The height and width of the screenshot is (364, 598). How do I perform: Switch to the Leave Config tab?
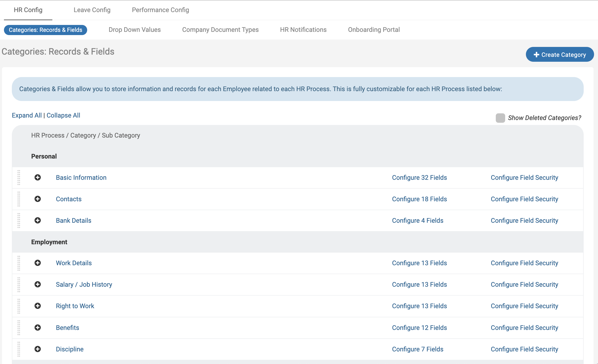pyautogui.click(x=92, y=10)
